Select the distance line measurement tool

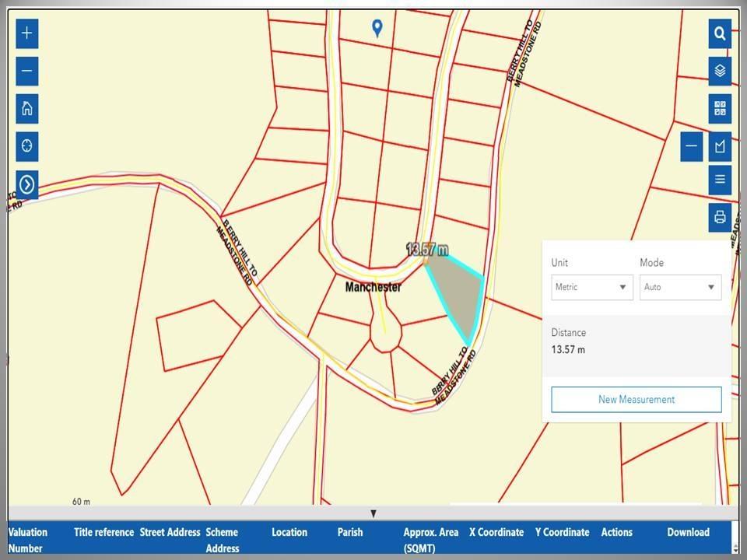pyautogui.click(x=692, y=146)
